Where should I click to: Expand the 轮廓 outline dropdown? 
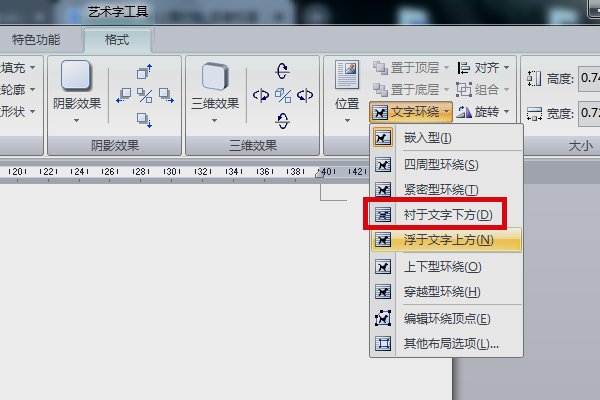tap(33, 90)
